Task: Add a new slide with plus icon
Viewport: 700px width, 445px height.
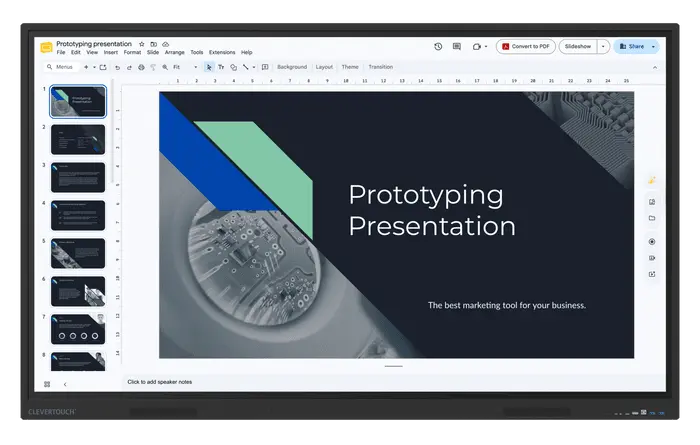Action: coord(86,67)
